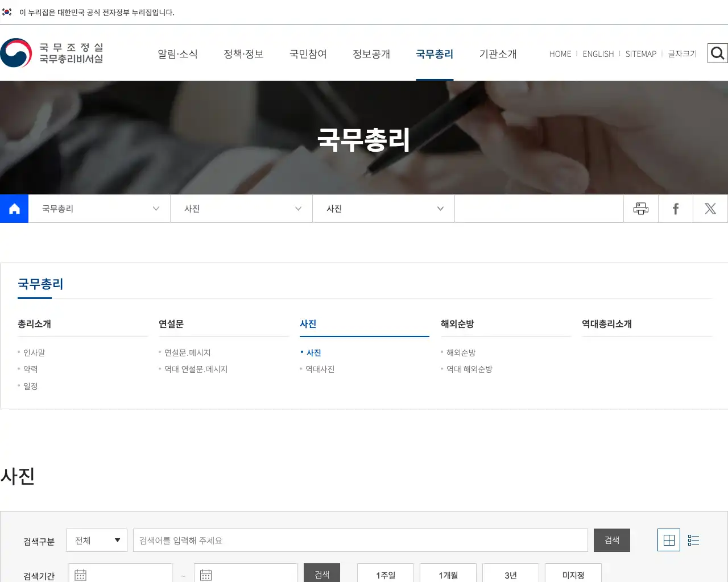Share on X (Twitter) icon
728x582 pixels.
(710, 209)
